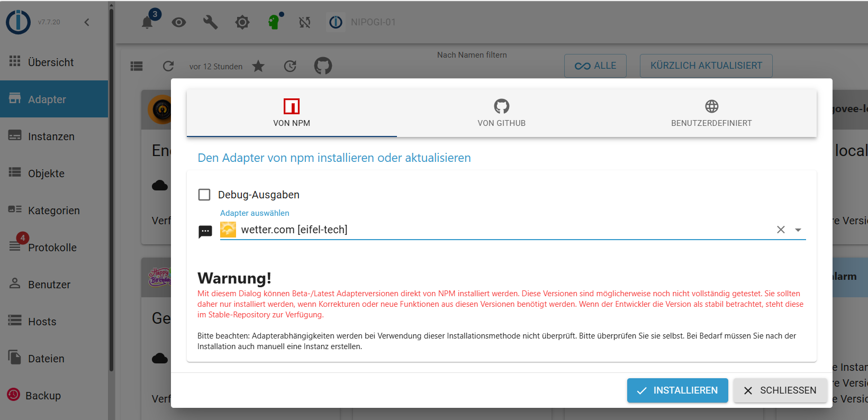Click the dialog heading about npm installieren
Image resolution: width=868 pixels, height=420 pixels.
[x=334, y=158]
